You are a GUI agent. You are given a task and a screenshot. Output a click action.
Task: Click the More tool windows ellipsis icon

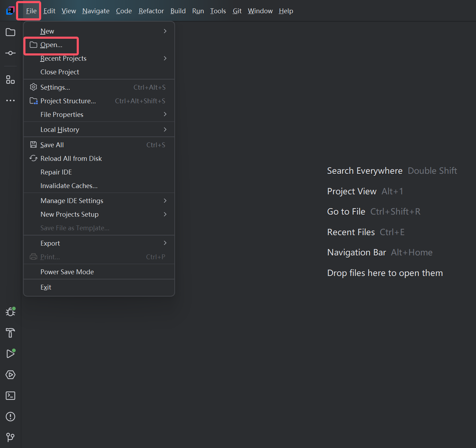10,100
